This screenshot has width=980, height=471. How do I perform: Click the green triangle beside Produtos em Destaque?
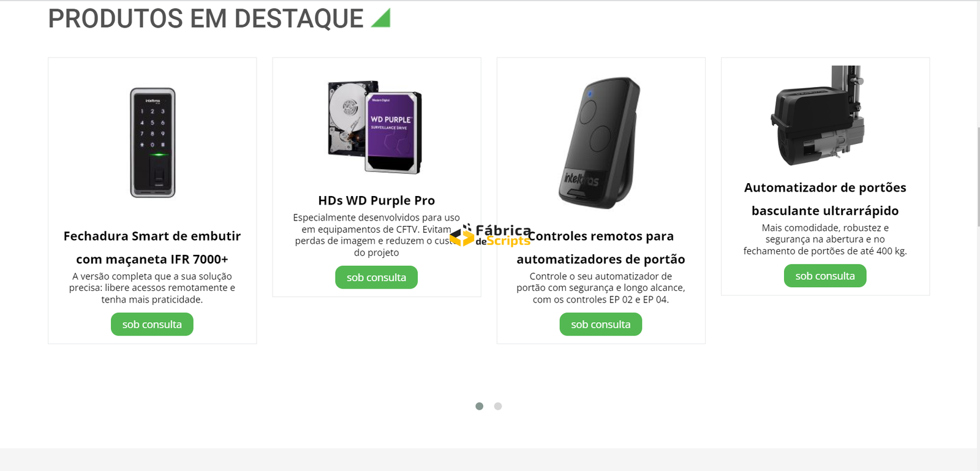pyautogui.click(x=382, y=18)
